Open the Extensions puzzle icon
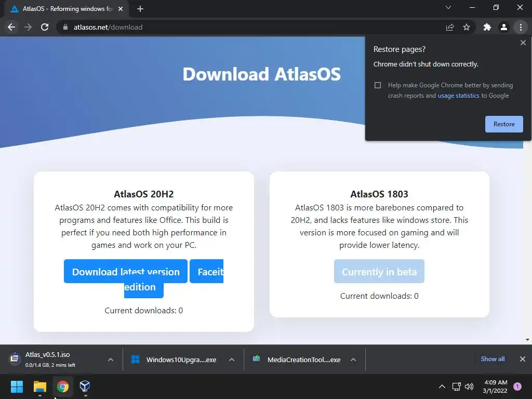 (x=487, y=27)
